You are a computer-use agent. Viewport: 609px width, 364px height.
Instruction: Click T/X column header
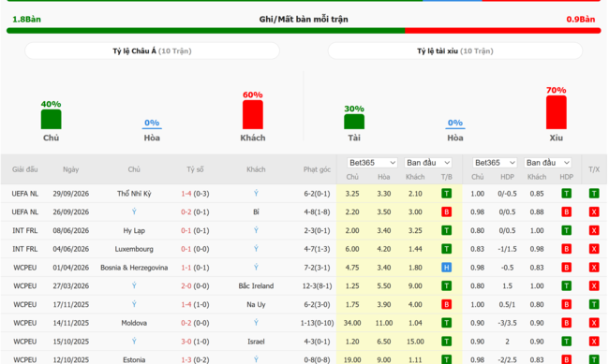point(594,169)
